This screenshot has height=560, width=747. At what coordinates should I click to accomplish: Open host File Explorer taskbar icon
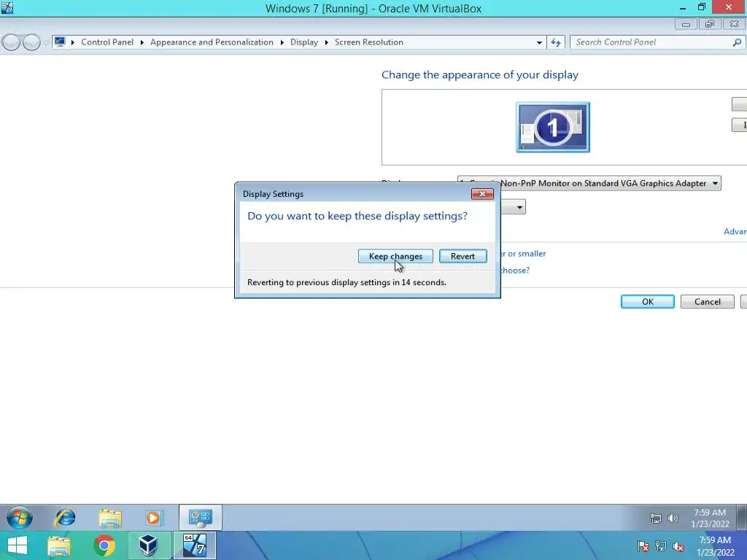[x=59, y=545]
